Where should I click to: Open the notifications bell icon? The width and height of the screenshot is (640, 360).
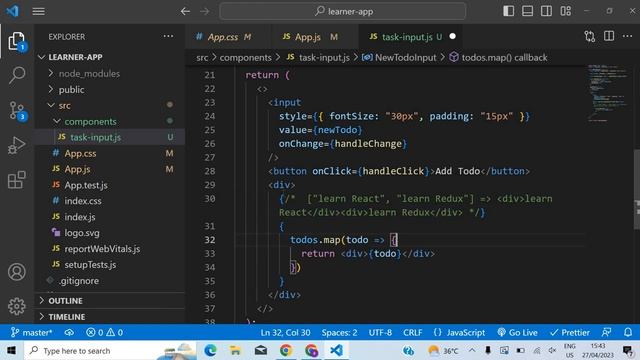[628, 333]
